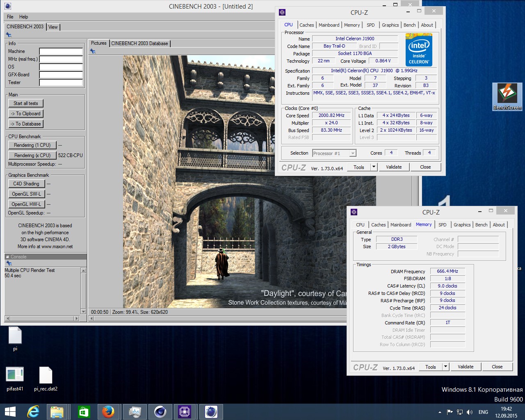The height and width of the screenshot is (420, 525).
Task: Click the ENG language indicator
Action: point(483,412)
